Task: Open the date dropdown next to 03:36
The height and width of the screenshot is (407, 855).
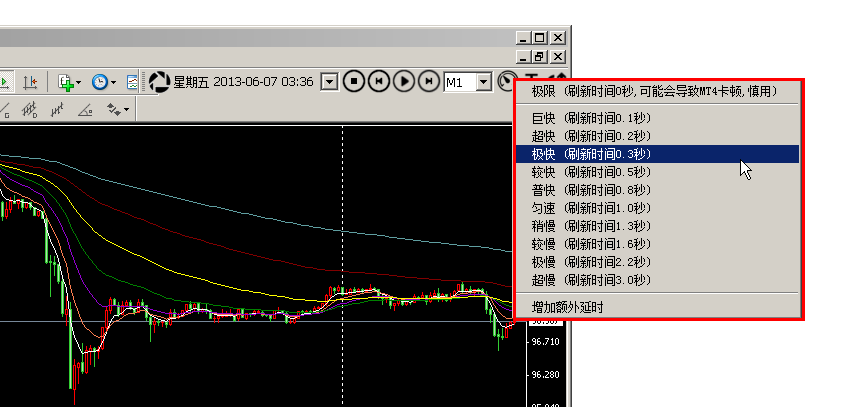Action: point(329,82)
